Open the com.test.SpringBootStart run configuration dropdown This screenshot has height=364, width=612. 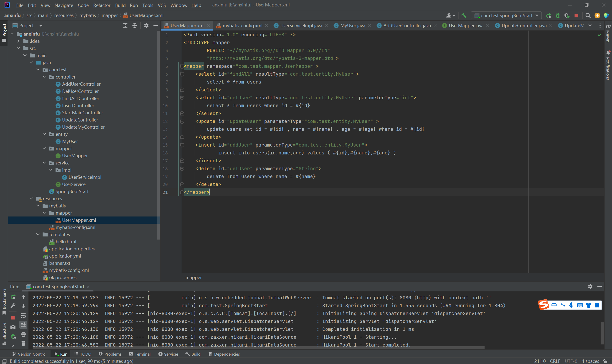506,16
